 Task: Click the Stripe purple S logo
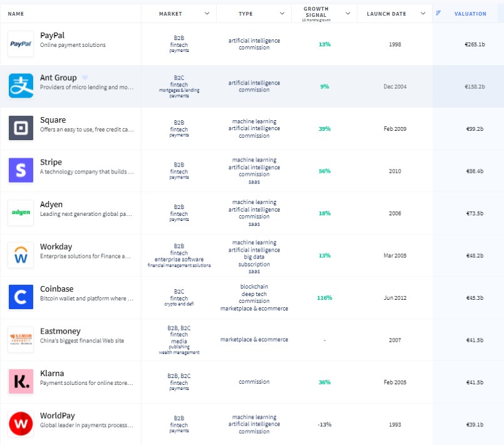click(21, 170)
